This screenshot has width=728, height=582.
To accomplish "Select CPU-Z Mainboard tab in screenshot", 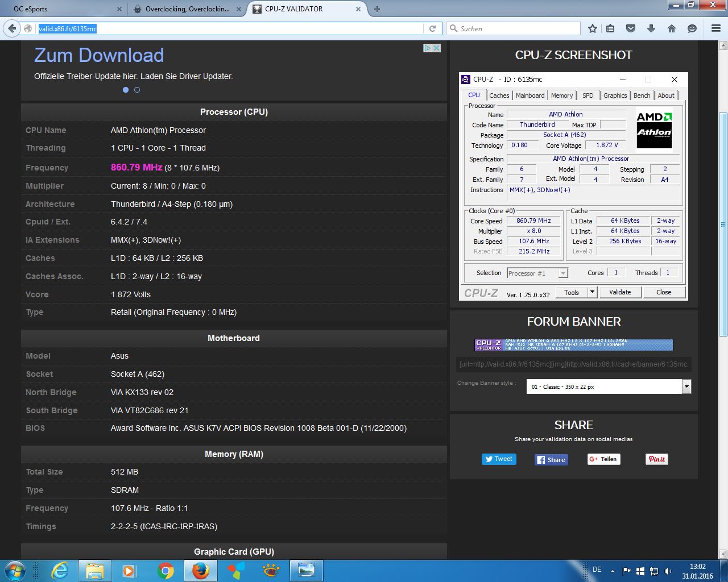I will coord(530,95).
